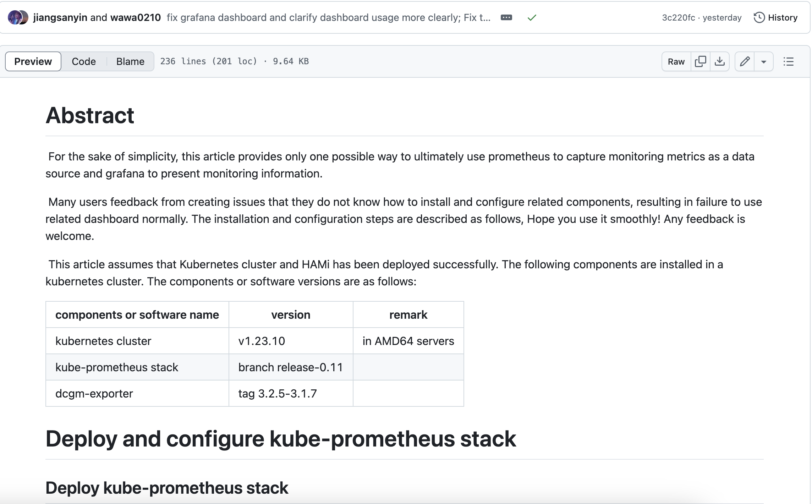Open wawa0210's profile link
812x504 pixels.
136,18
